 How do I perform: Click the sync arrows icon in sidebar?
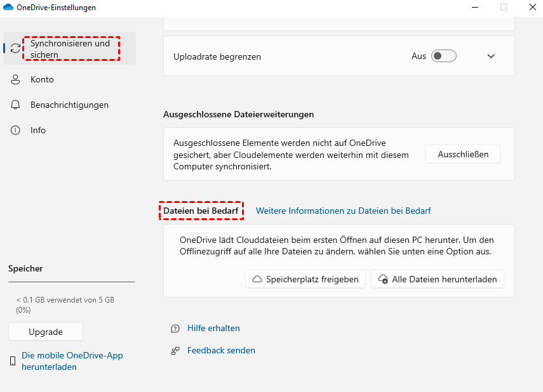tap(16, 49)
